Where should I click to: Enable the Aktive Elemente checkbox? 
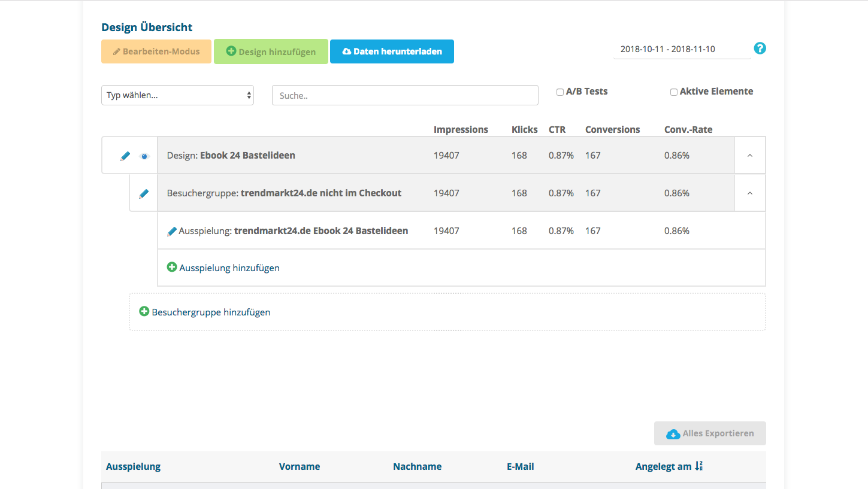(674, 92)
